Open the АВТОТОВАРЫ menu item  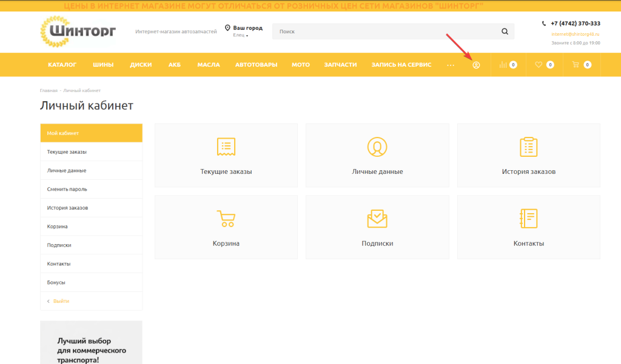pyautogui.click(x=257, y=64)
